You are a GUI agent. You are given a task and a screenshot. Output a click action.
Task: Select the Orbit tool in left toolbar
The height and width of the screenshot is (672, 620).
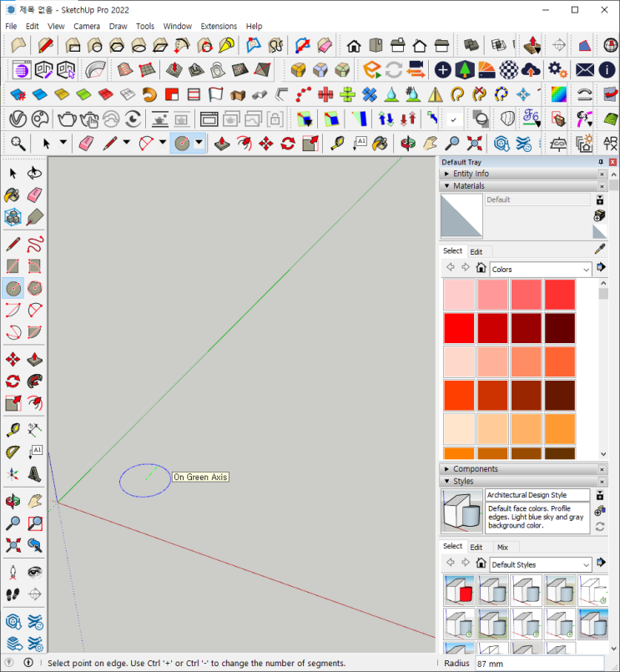13,501
